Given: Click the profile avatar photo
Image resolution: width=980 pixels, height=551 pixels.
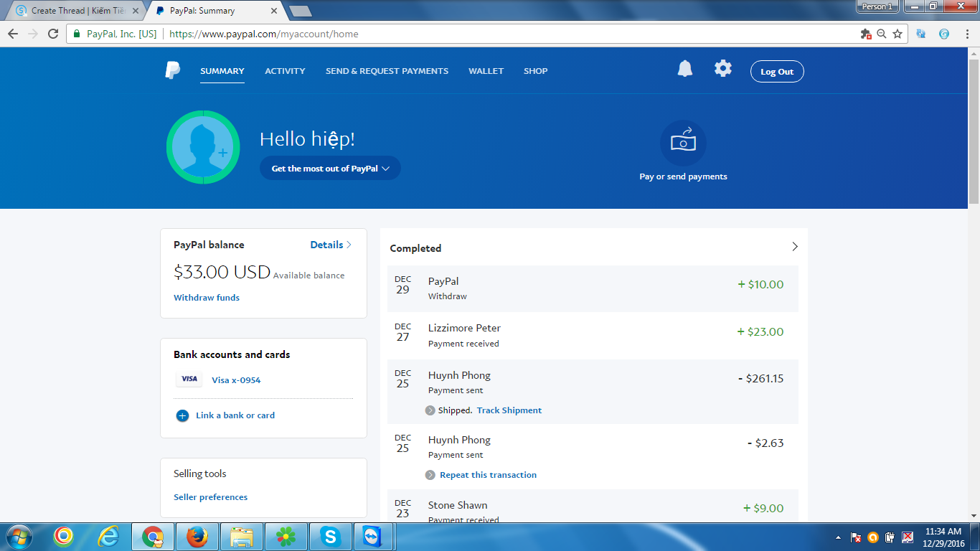Looking at the screenshot, I should tap(203, 147).
